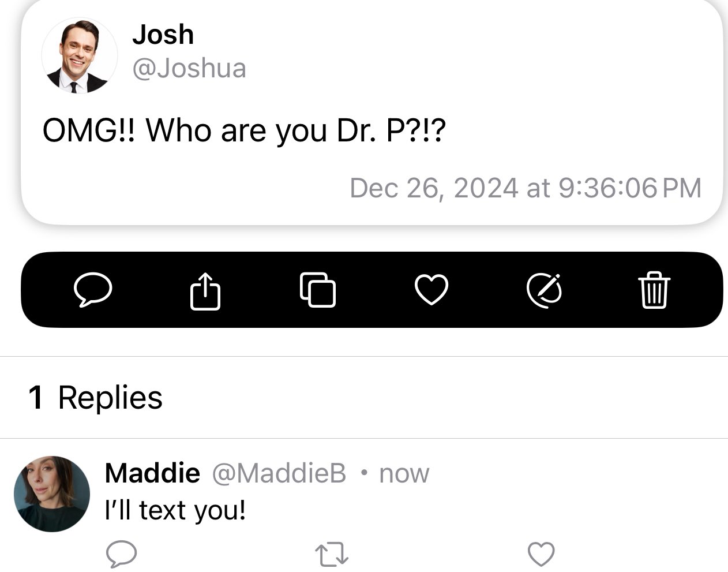Delete the post using trash icon
This screenshot has height=572, width=728.
coord(654,290)
